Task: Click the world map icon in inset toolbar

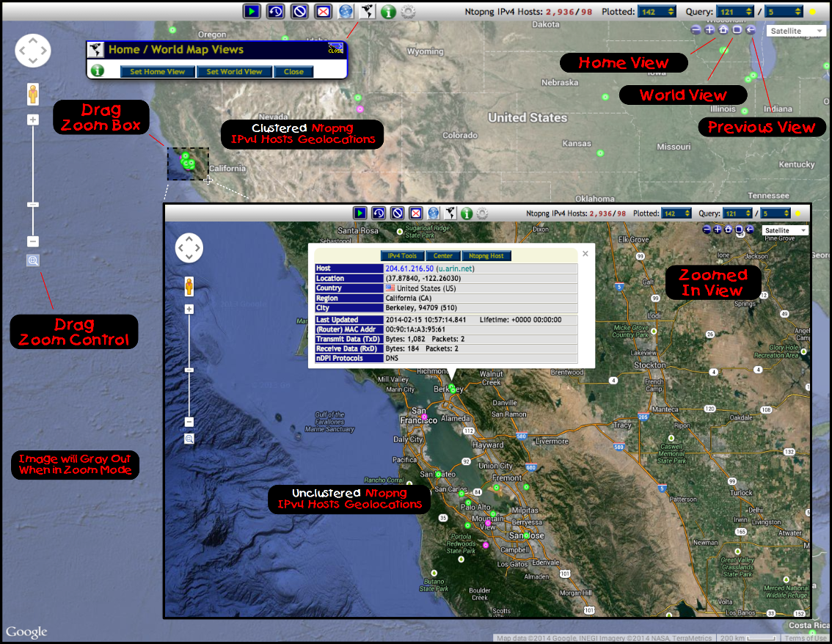Action: 450,213
